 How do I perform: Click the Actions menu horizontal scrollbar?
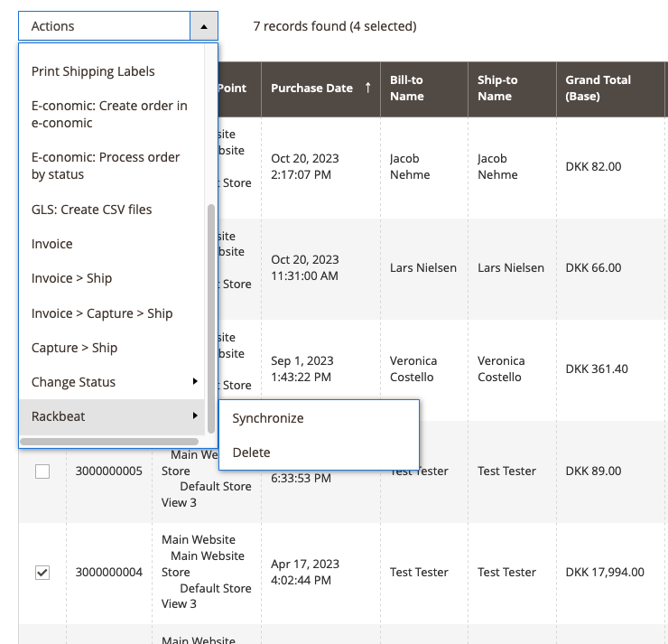tap(108, 442)
